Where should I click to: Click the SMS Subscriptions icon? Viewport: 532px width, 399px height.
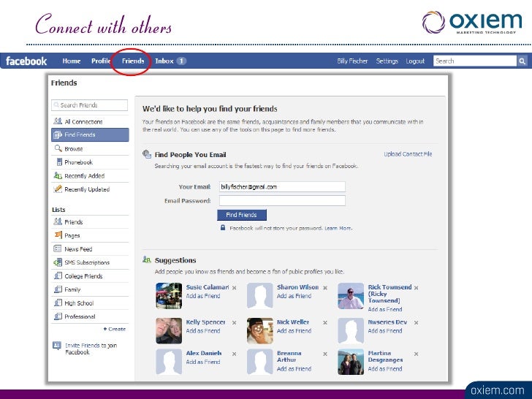tap(58, 262)
